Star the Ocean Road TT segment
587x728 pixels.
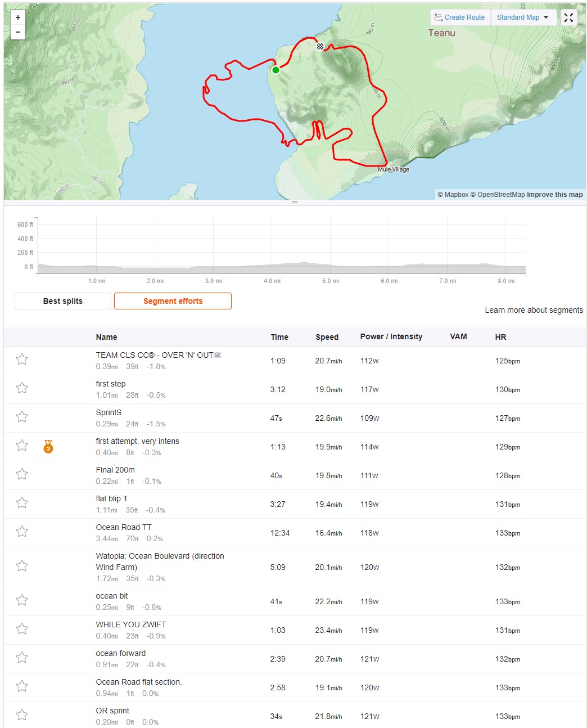click(22, 531)
